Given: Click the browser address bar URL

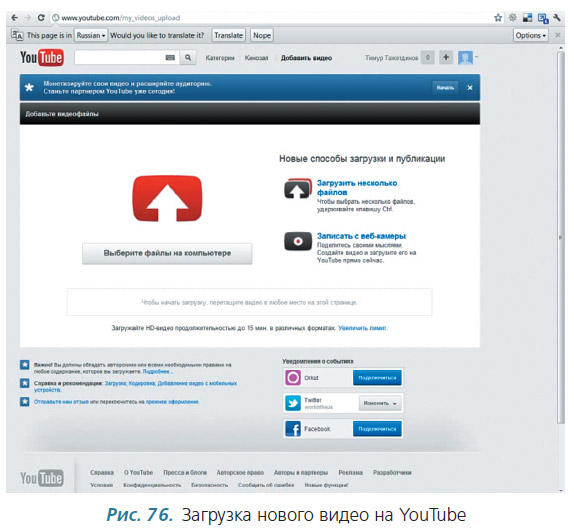Looking at the screenshot, I should (x=121, y=18).
